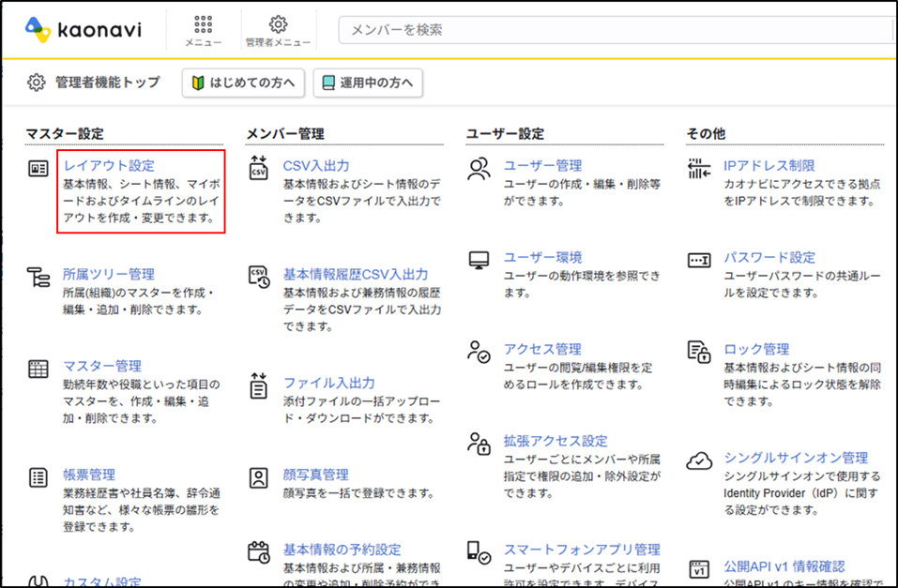
Task: Click the 基本情報履歴CSV入出力 icon
Action: coord(259,277)
